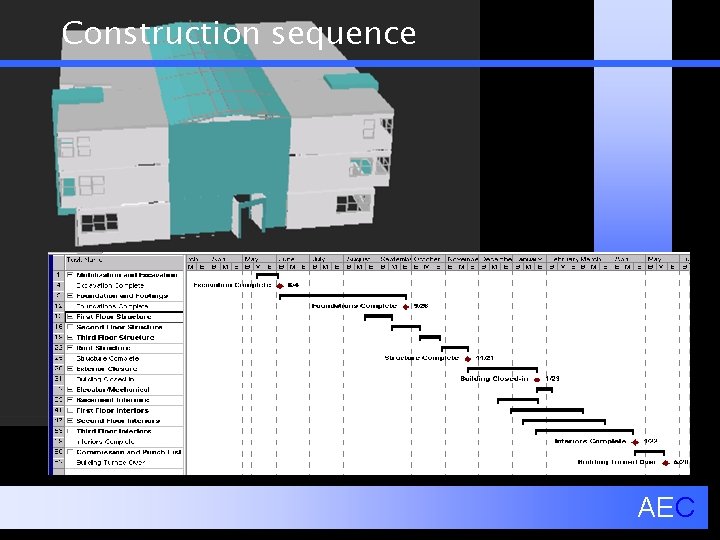Viewport: 720px width, 540px height.
Task: Expand the Roof Structure task row
Action: [70, 348]
